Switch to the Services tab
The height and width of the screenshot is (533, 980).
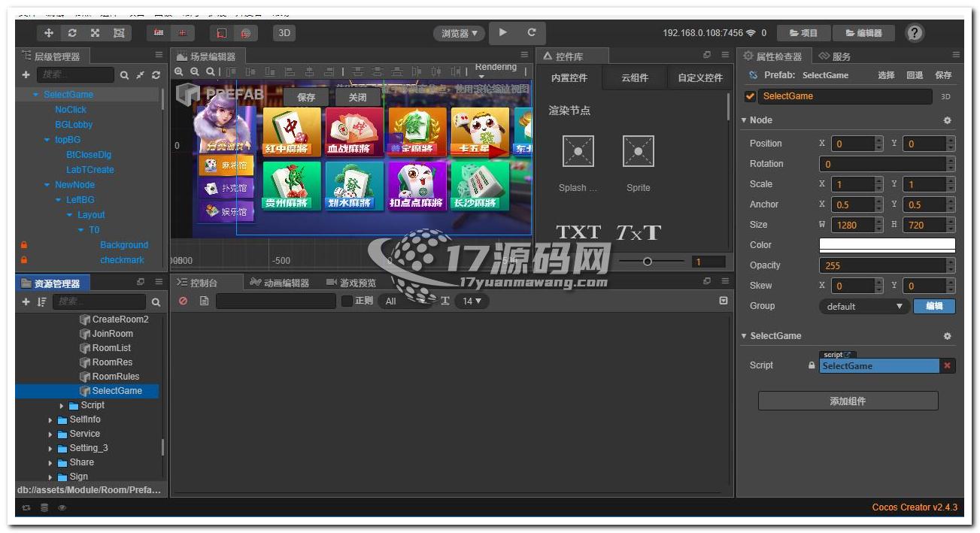(835, 56)
